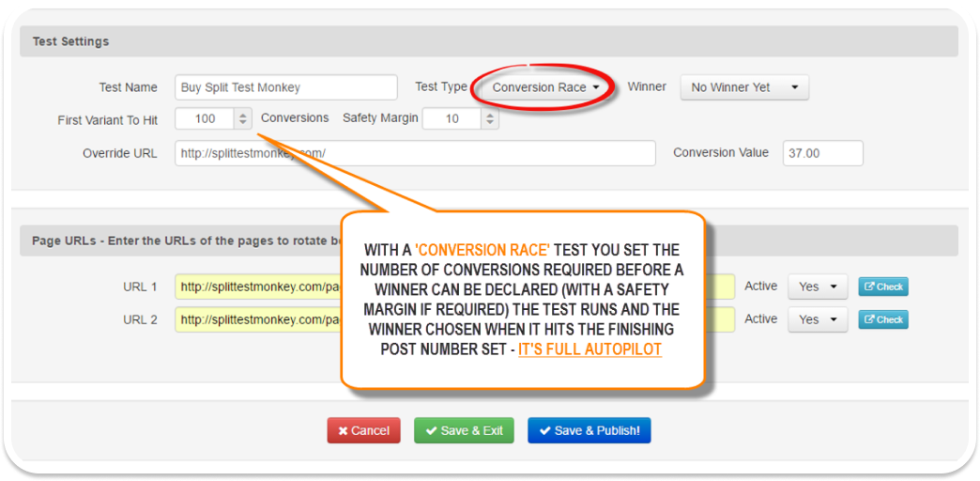The width and height of the screenshot is (980, 481).
Task: Click the Check button for URL 2
Action: pos(883,319)
